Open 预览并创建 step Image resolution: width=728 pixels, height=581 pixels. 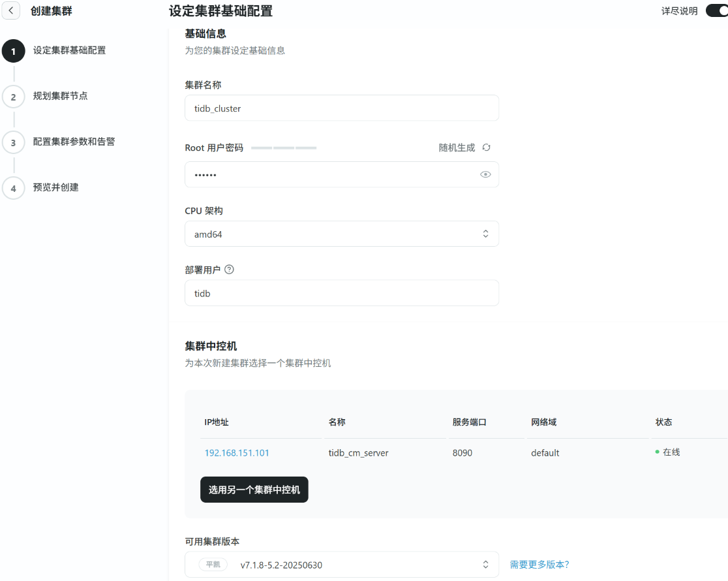click(x=55, y=187)
